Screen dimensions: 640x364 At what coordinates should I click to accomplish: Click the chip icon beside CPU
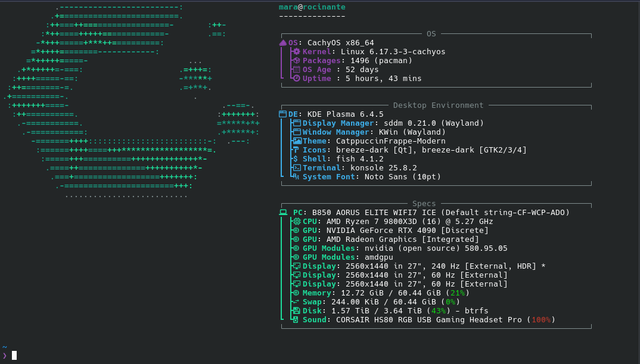click(296, 222)
